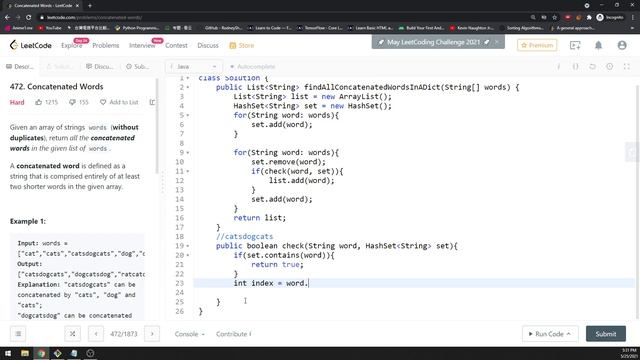Image resolution: width=640 pixels, height=360 pixels.
Task: Open the Java language dropdown
Action: coord(193,67)
